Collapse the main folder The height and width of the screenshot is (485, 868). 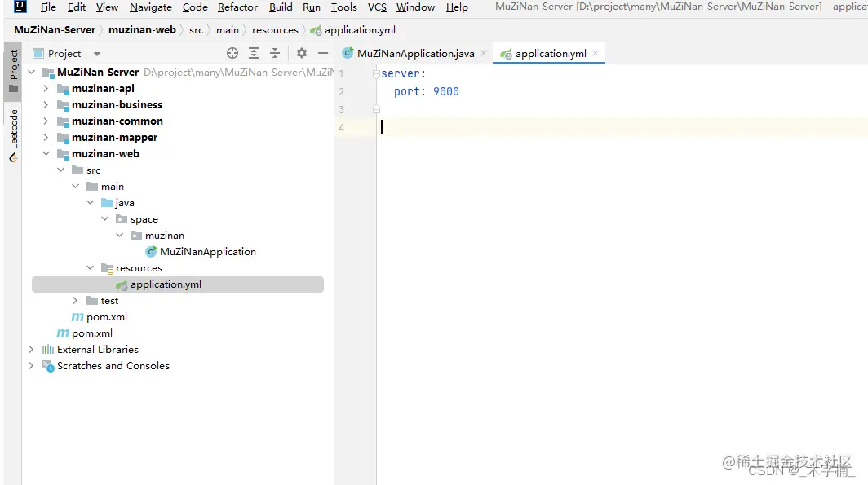point(75,187)
